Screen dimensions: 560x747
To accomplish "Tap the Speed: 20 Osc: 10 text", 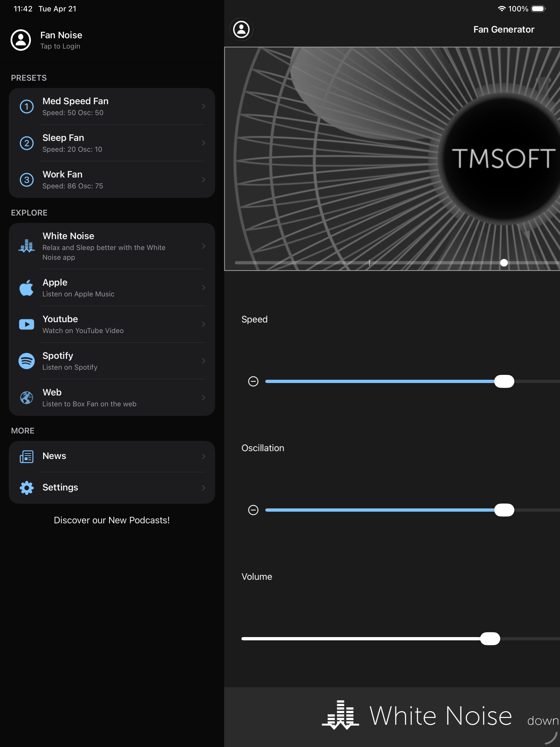I will [72, 149].
